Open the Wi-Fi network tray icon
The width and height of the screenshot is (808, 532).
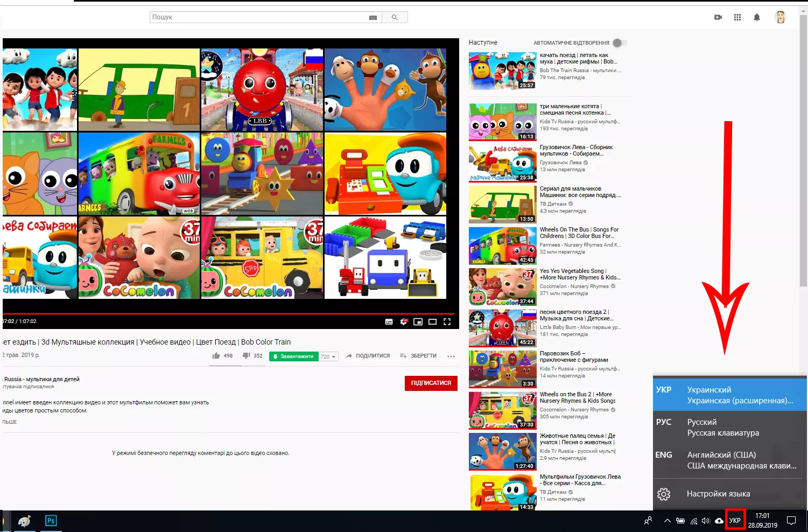pos(694,521)
